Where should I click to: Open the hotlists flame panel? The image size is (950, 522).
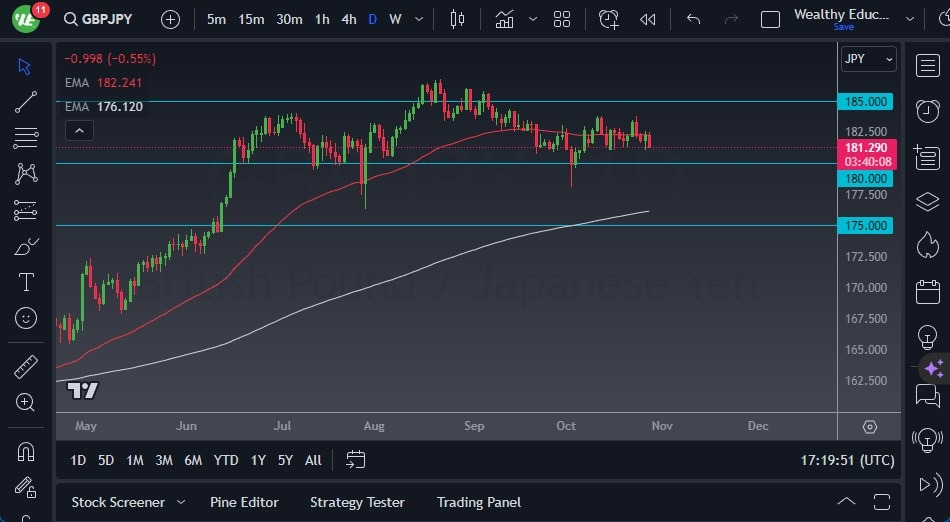tap(928, 245)
